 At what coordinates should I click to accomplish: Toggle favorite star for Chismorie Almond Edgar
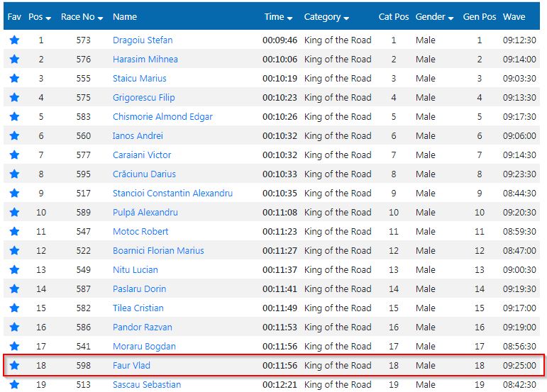(x=14, y=117)
